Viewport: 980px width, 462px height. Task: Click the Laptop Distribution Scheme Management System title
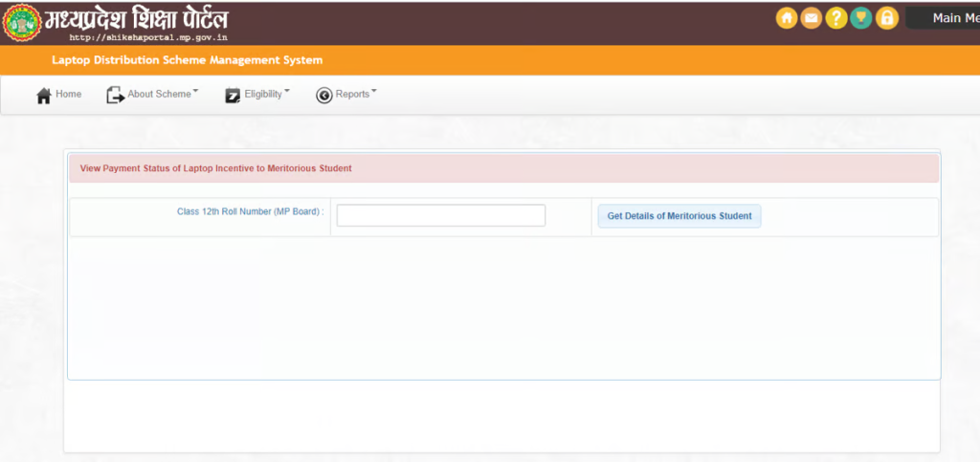pyautogui.click(x=187, y=60)
